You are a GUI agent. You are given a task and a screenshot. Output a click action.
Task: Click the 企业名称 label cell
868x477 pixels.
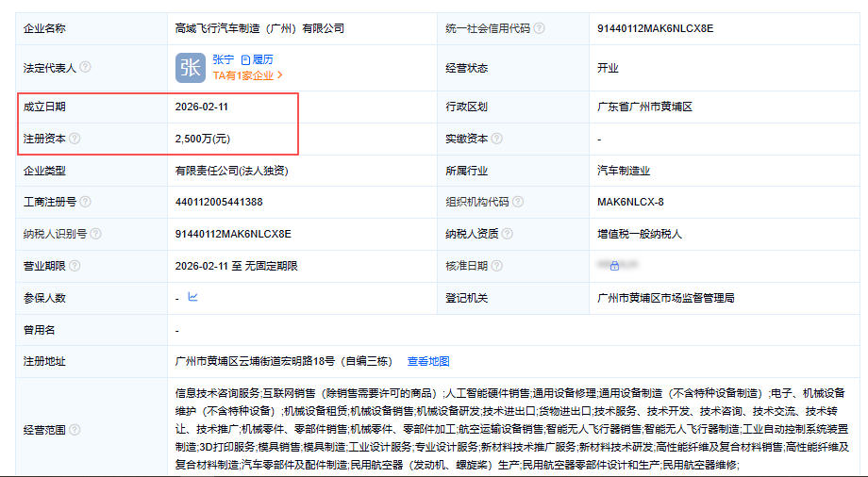coord(92,28)
